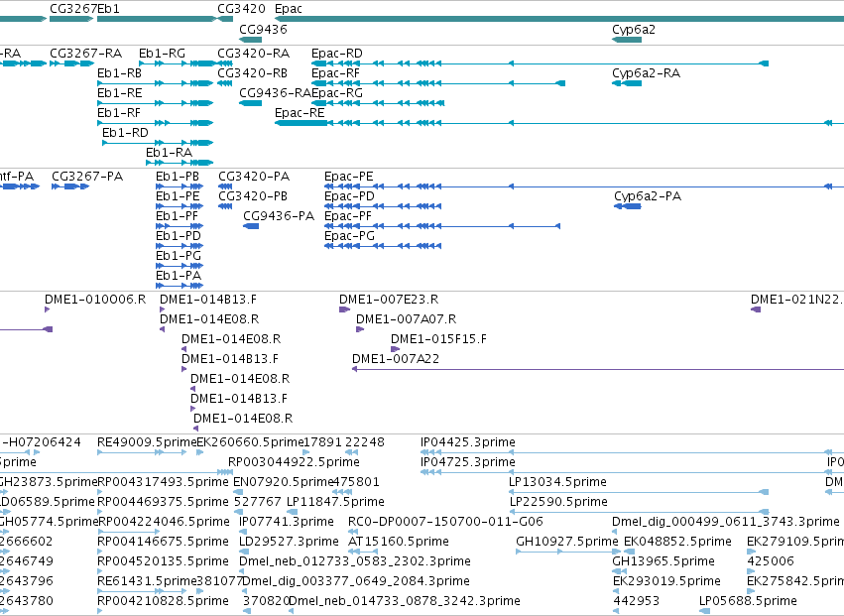Open the GH10927.5prime EST
The height and width of the screenshot is (616, 844).
click(568, 552)
